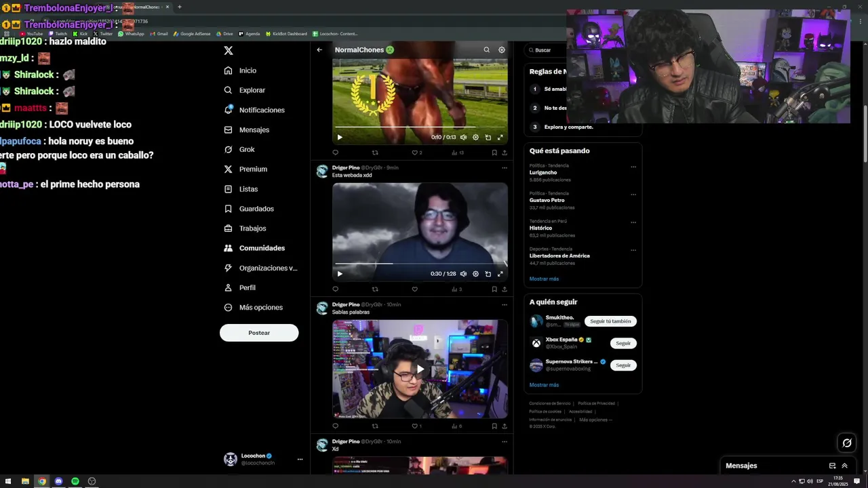The image size is (868, 488).
Task: Play the 0:10 / 0:13 video
Action: (x=340, y=137)
